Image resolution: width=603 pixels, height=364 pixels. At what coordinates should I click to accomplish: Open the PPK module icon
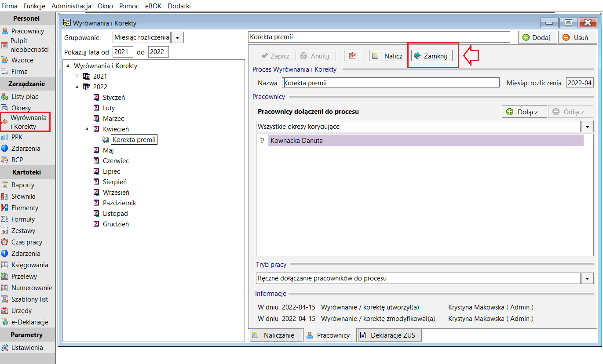tap(5, 137)
